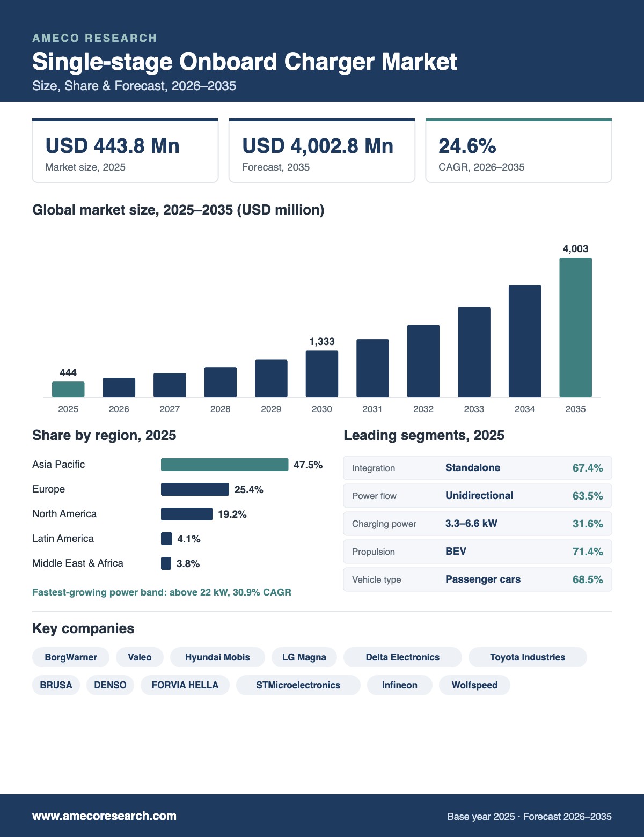The image size is (644, 837).
Task: Click the Infineon company chip
Action: coord(400,685)
